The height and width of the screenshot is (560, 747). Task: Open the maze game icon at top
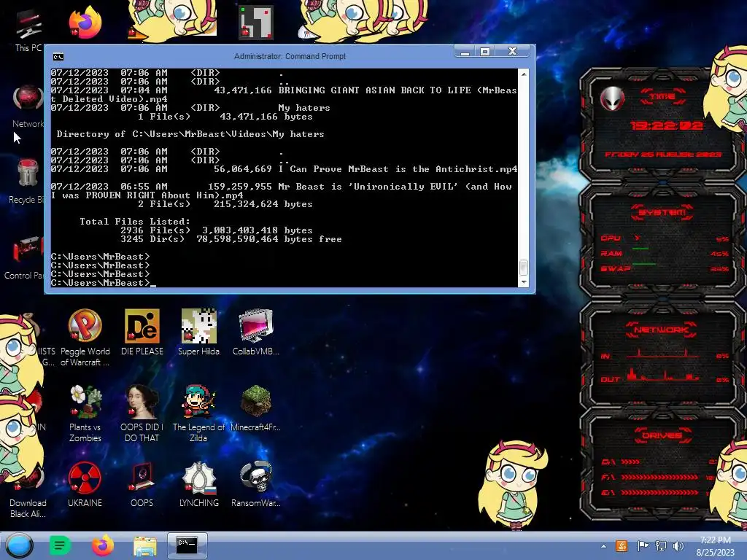coord(256,23)
